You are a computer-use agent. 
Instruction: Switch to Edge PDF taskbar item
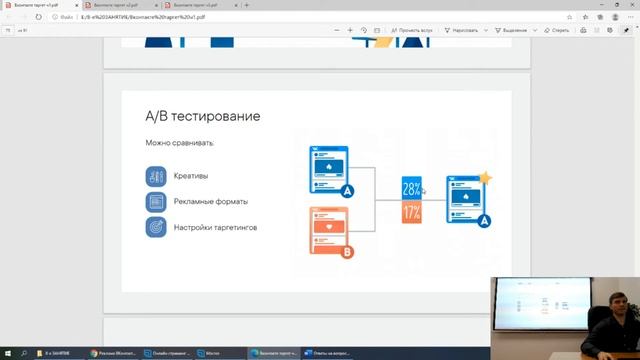point(274,353)
